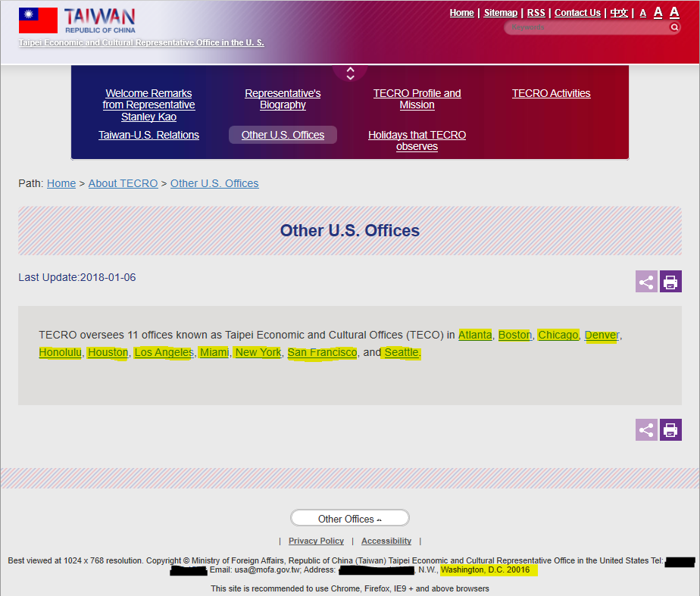Open TECRO Profile and Mission
This screenshot has height=596, width=700.
(417, 99)
